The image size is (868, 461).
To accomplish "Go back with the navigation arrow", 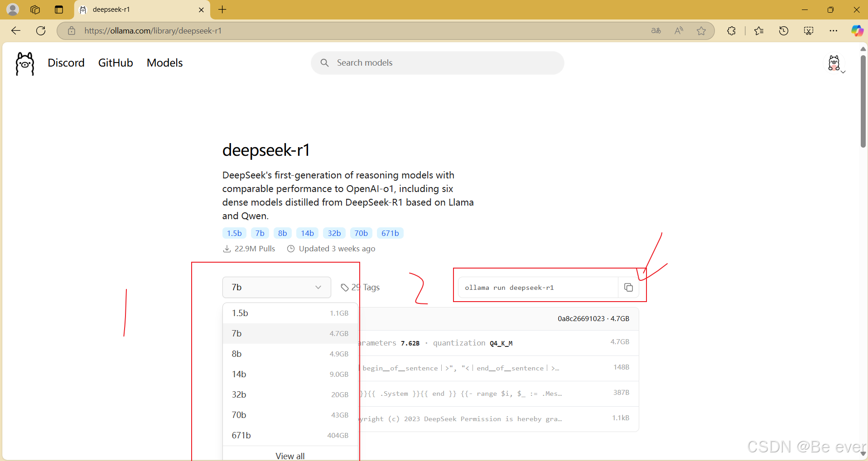I will (15, 30).
